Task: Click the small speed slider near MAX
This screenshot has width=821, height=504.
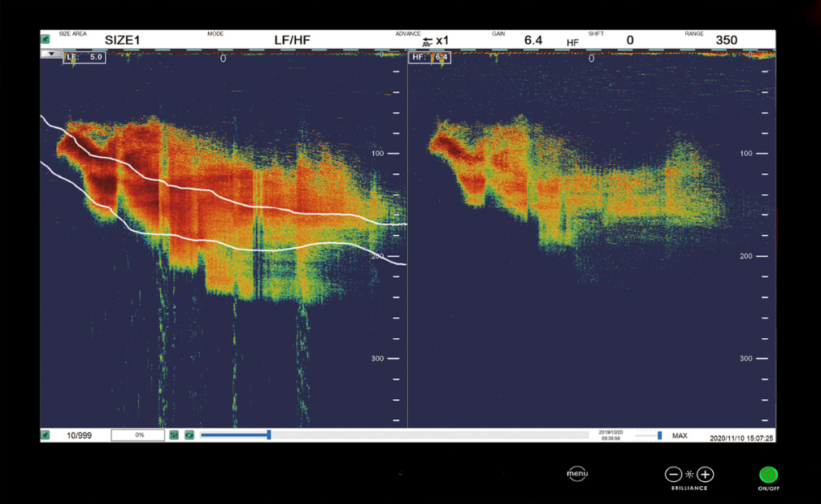Action: 659,436
